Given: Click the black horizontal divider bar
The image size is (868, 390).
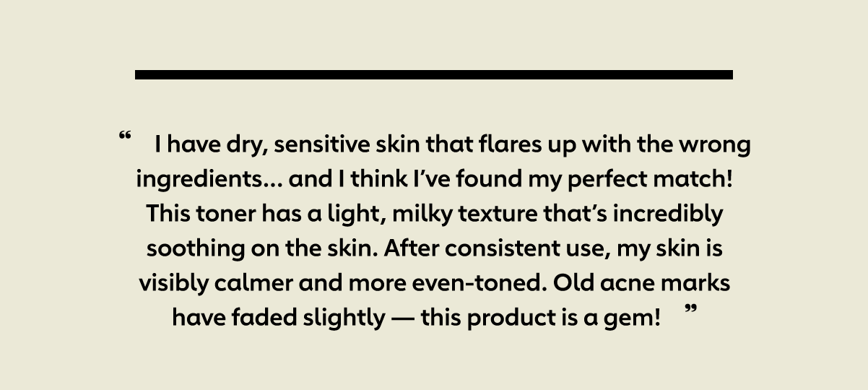Looking at the screenshot, I should click(x=434, y=74).
